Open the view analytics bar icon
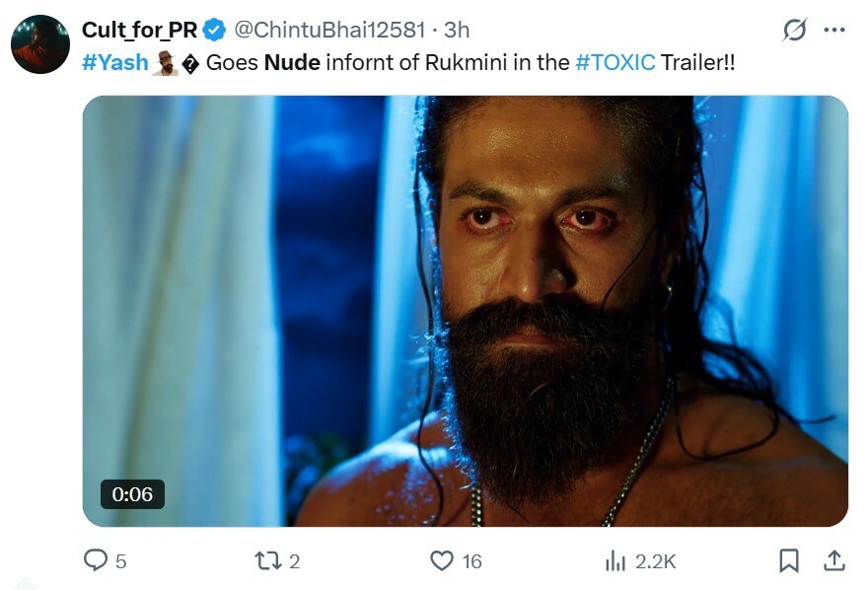 tap(615, 560)
